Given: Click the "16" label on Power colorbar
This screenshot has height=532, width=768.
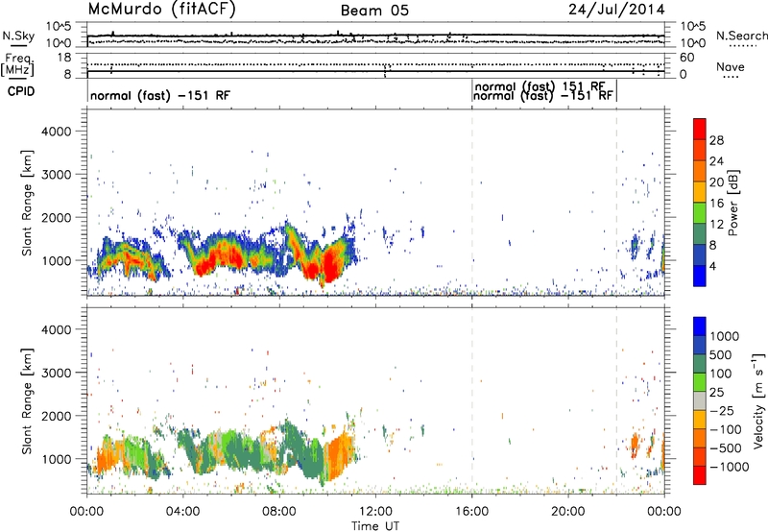Looking at the screenshot, I should click(x=716, y=204).
